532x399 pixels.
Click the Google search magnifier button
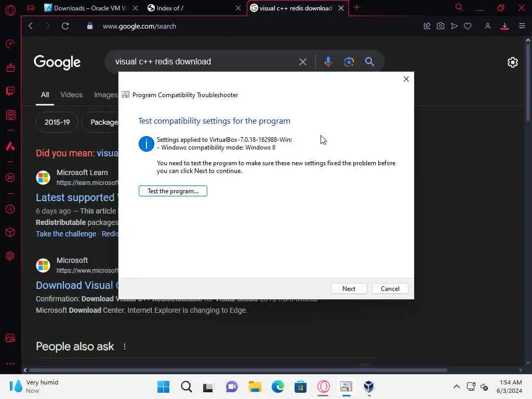point(369,61)
